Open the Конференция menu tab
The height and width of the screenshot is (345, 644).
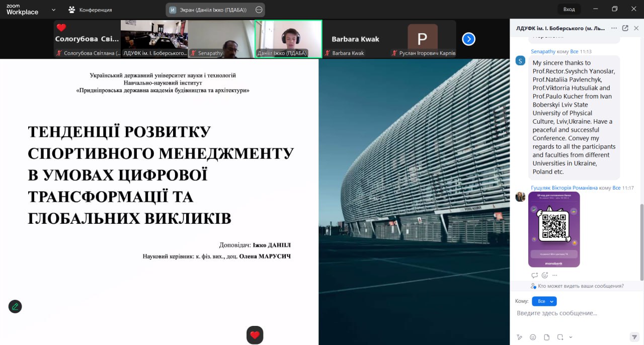tap(91, 10)
